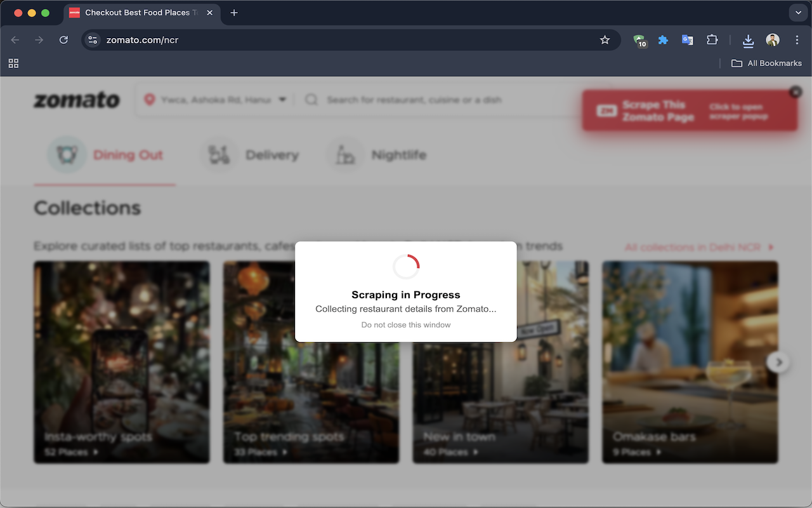812x508 pixels.
Task: Open the Extensions menu icon
Action: 712,40
